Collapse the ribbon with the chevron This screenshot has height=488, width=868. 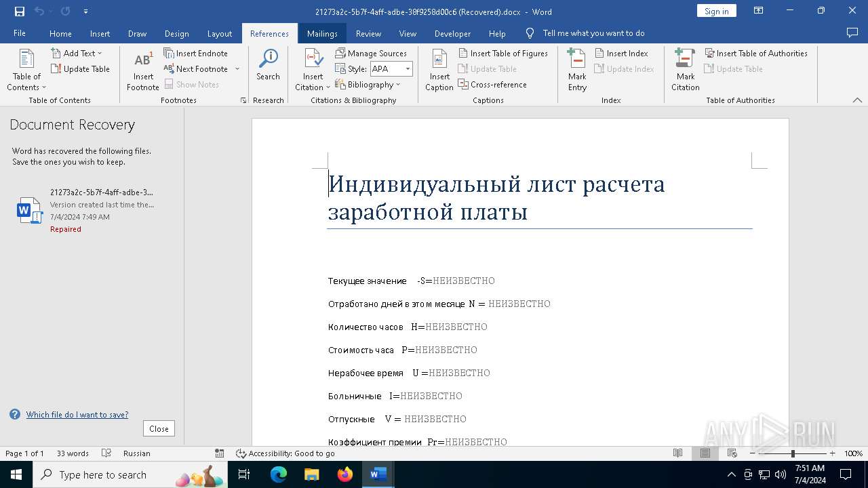(857, 100)
